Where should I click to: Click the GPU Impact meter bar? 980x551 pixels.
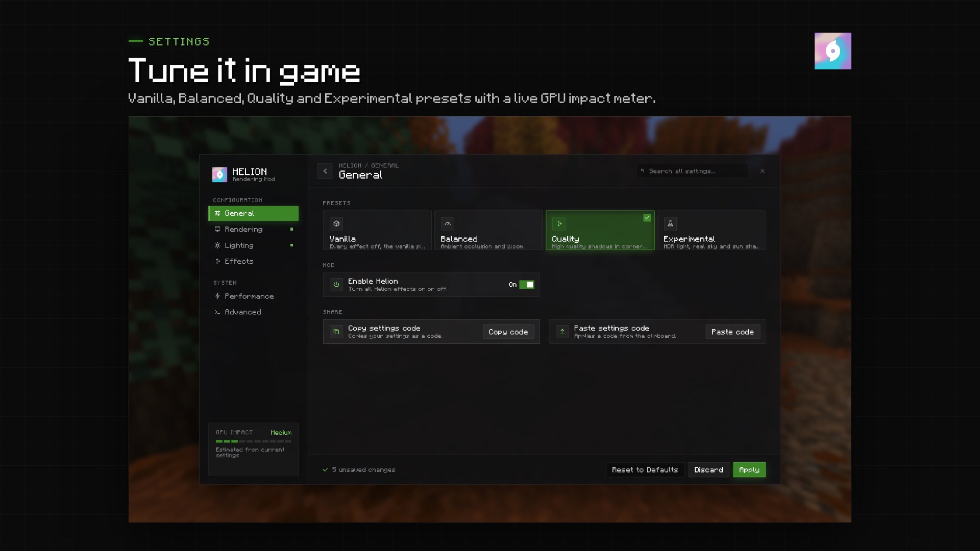pos(253,441)
